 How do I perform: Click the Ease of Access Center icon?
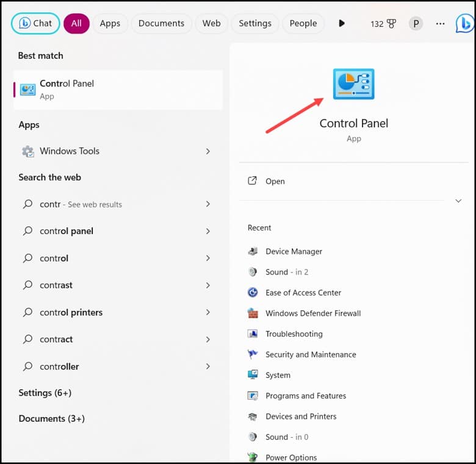tap(253, 292)
